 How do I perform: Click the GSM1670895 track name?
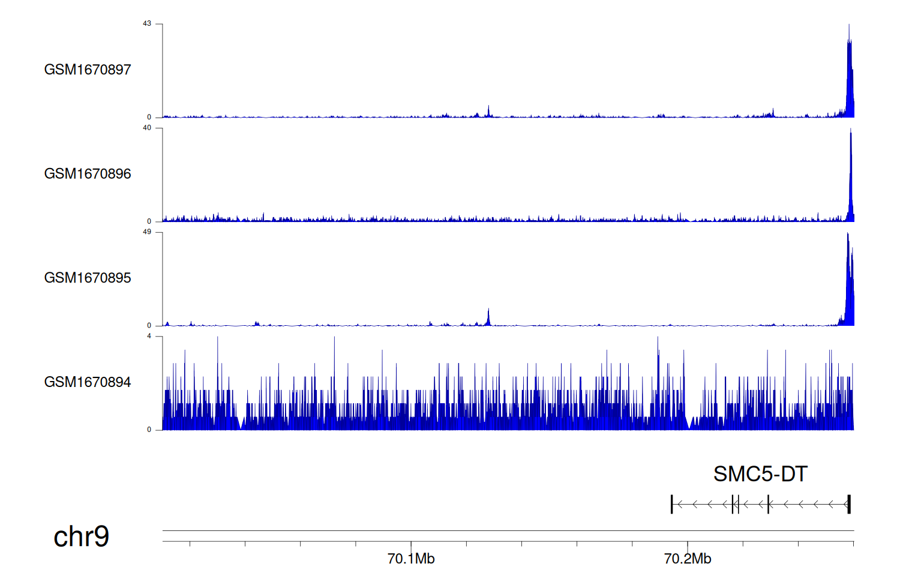[87, 278]
